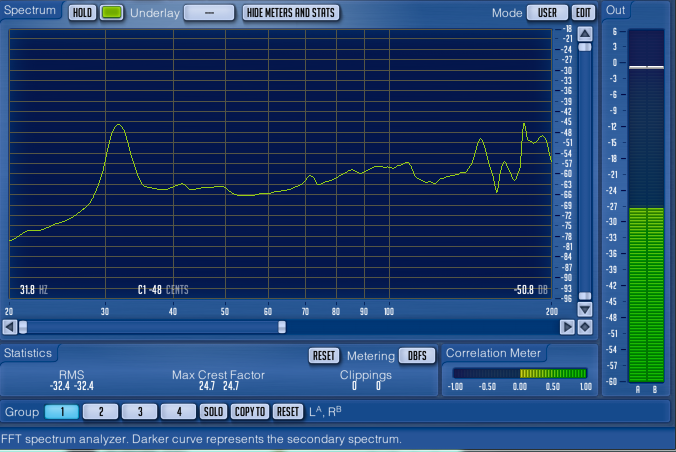676x452 pixels.
Task: Click the -50.8 DB level readout
Action: coord(531,290)
